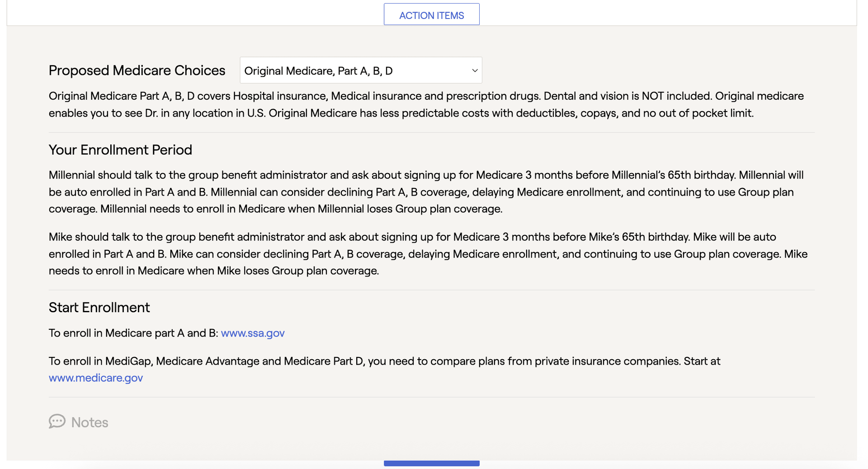This screenshot has width=868, height=469.
Task: Click the divider line below Medicare description
Action: 431,132
